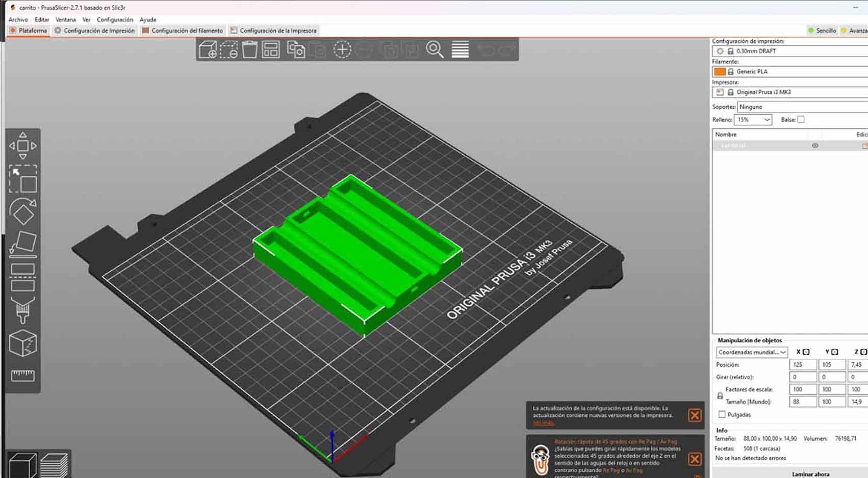Select the Seam painting cube tool
The image size is (868, 478).
click(23, 343)
